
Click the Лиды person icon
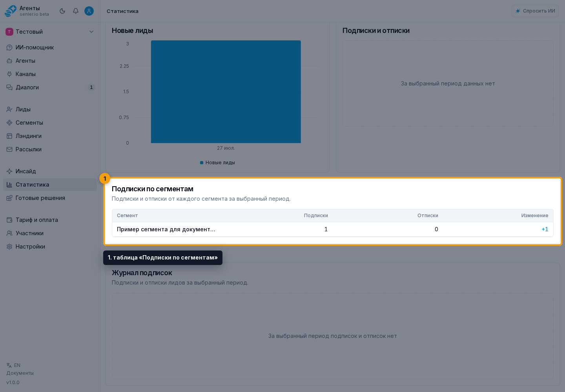coord(9,109)
